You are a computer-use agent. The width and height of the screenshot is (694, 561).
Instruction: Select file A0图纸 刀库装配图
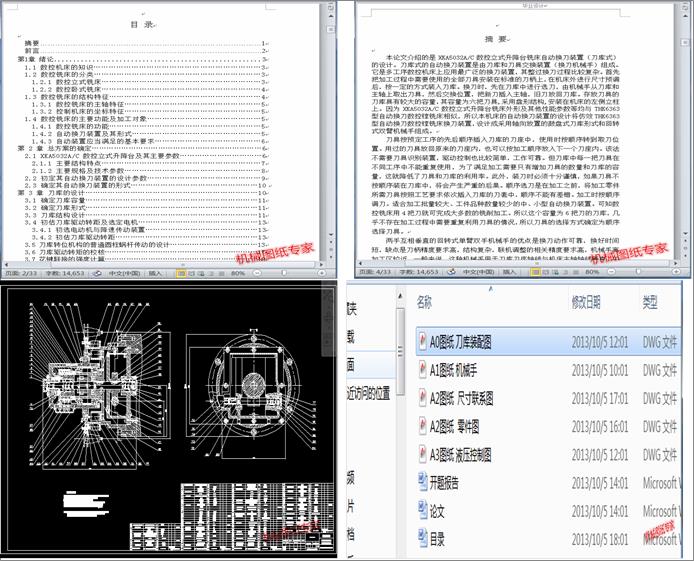click(x=548, y=342)
